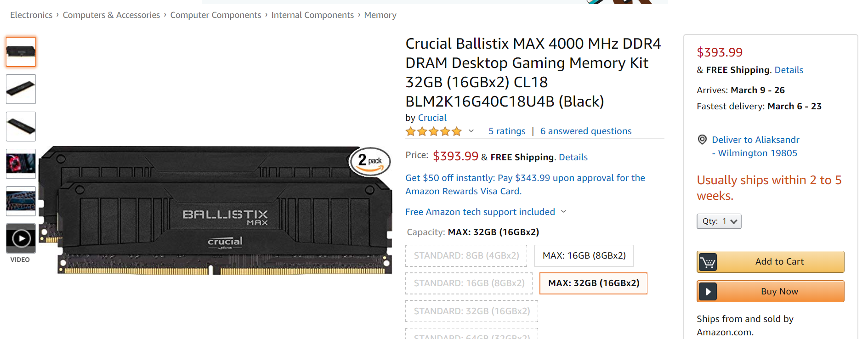Show the red-lit PC build thumbnail

tap(21, 164)
